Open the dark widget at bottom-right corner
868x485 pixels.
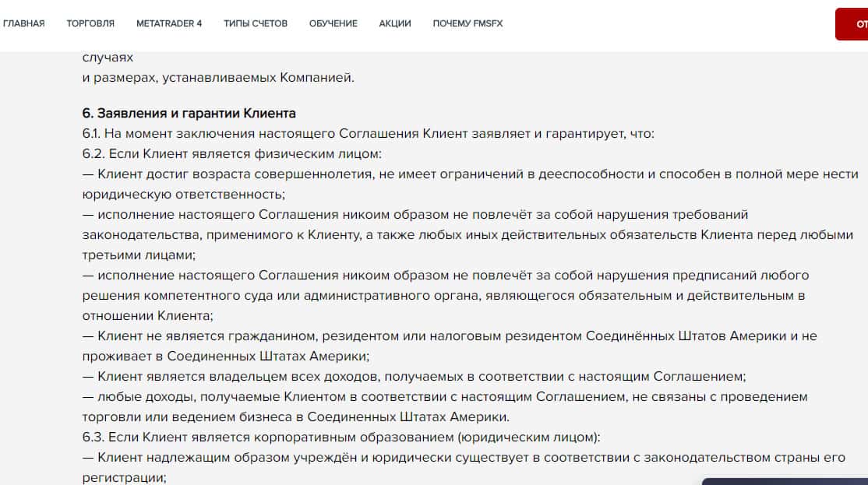(785, 481)
